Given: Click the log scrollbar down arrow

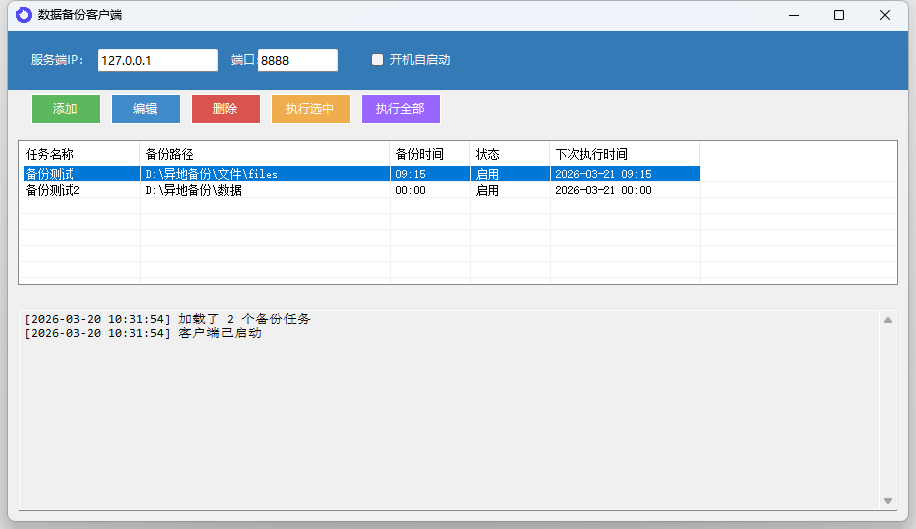Looking at the screenshot, I should [x=887, y=500].
